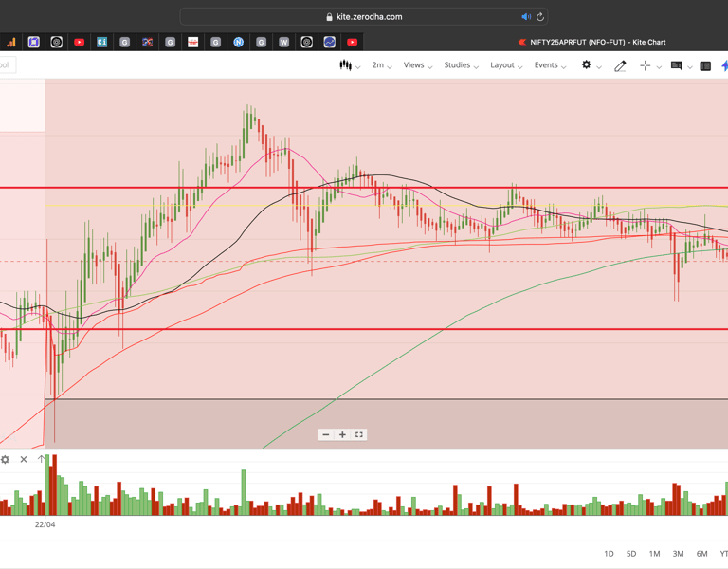The height and width of the screenshot is (569, 728).
Task: Select 6M time range
Action: pyautogui.click(x=701, y=554)
